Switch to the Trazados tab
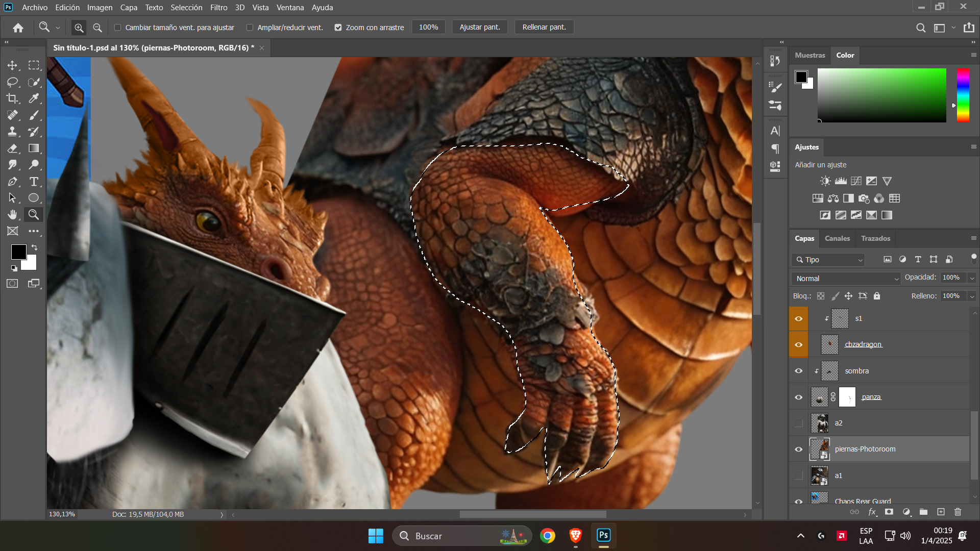980x551 pixels. click(x=875, y=238)
